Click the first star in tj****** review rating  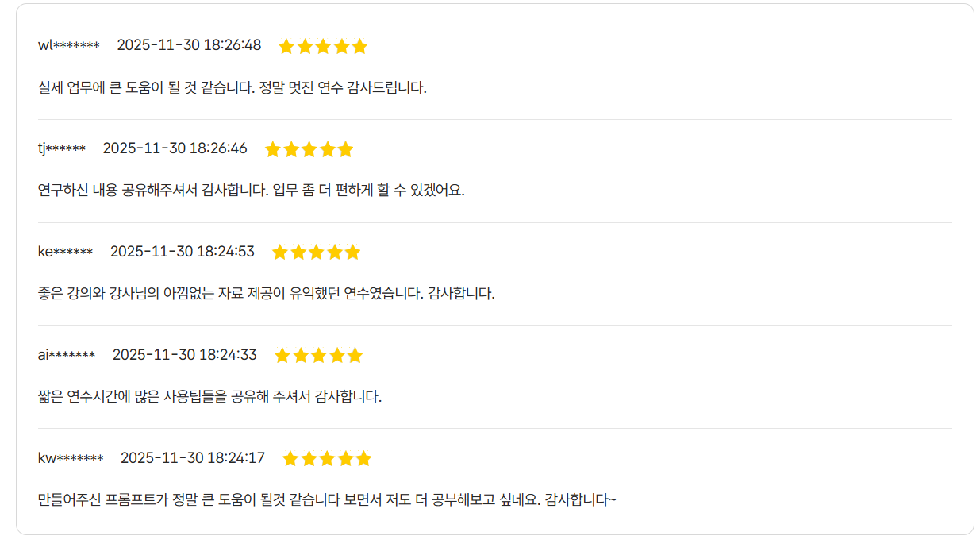[x=272, y=149]
